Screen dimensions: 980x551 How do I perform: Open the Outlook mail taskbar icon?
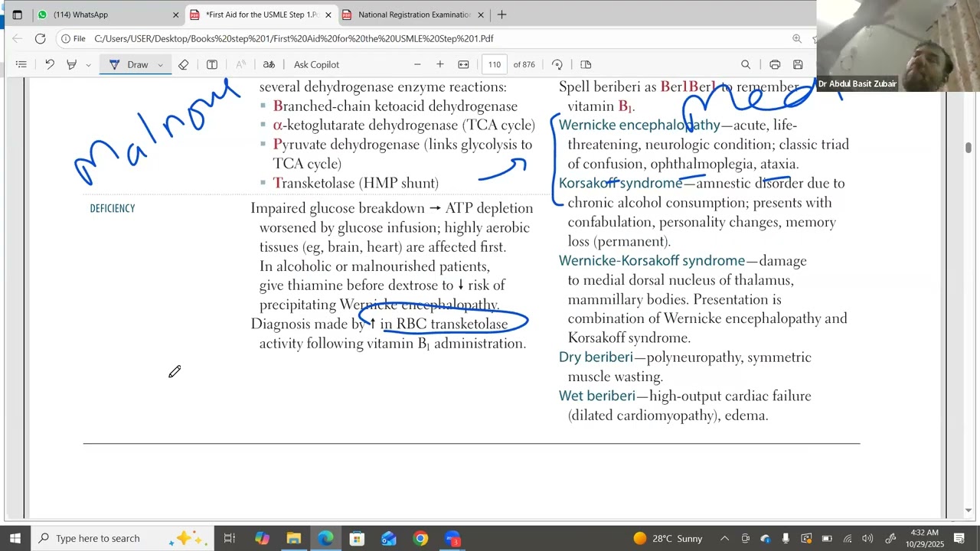pos(389,538)
